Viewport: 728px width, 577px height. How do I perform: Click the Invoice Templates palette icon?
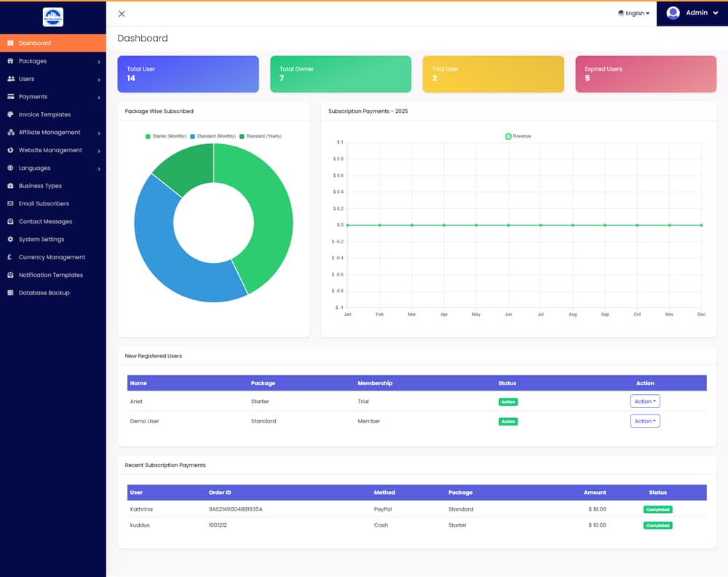11,114
